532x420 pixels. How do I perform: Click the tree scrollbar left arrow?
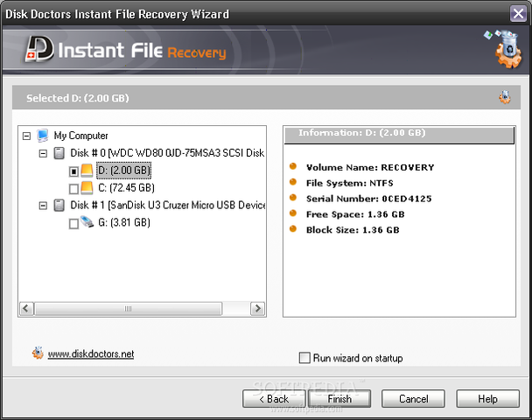26,309
